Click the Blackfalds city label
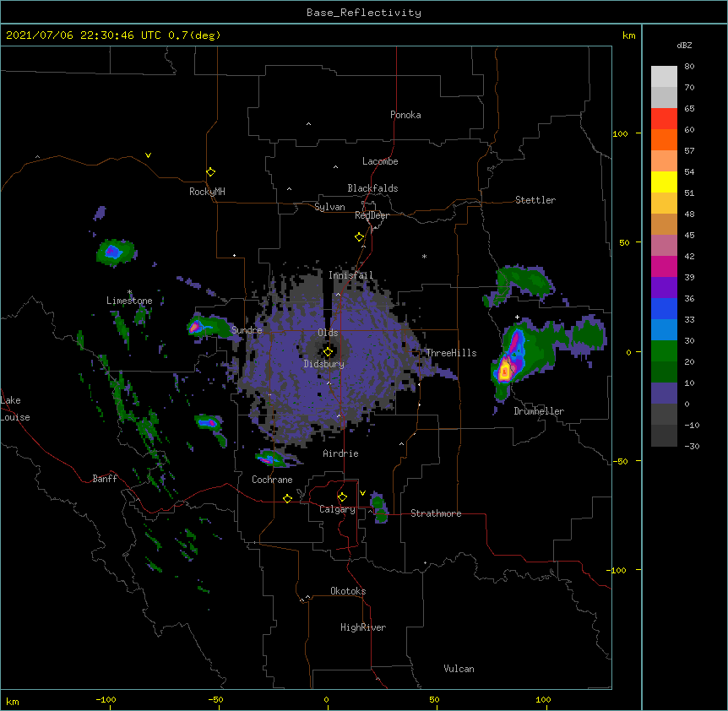The height and width of the screenshot is (711, 728). click(372, 188)
